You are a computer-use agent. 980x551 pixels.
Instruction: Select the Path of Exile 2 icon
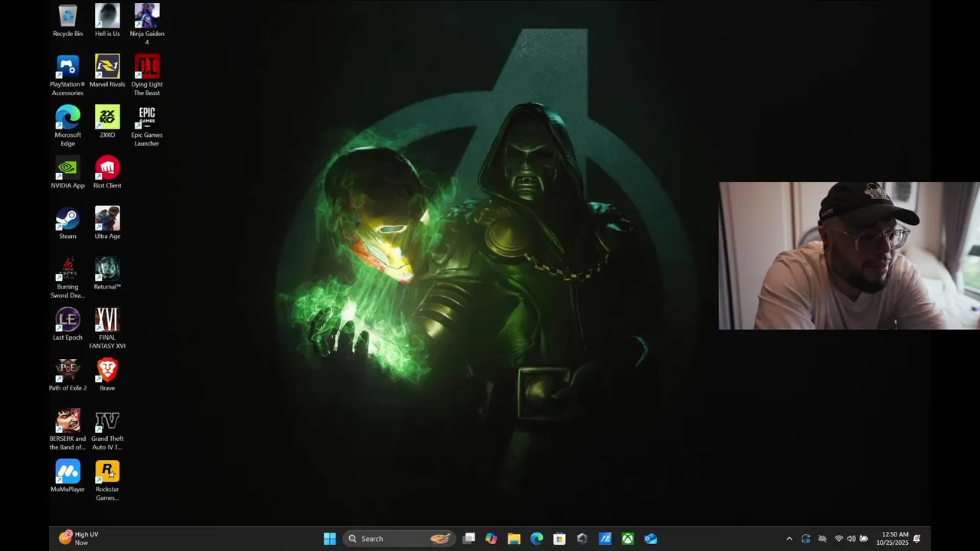67,374
